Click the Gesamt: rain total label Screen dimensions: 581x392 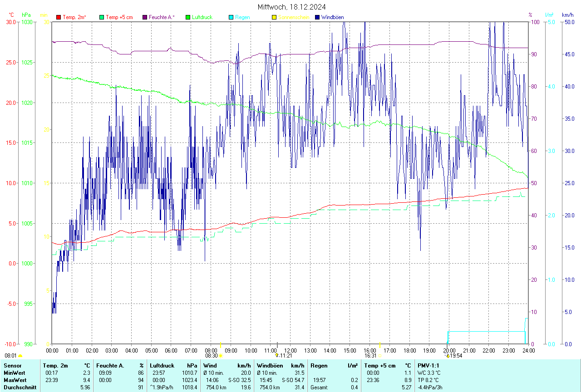pos(320,387)
